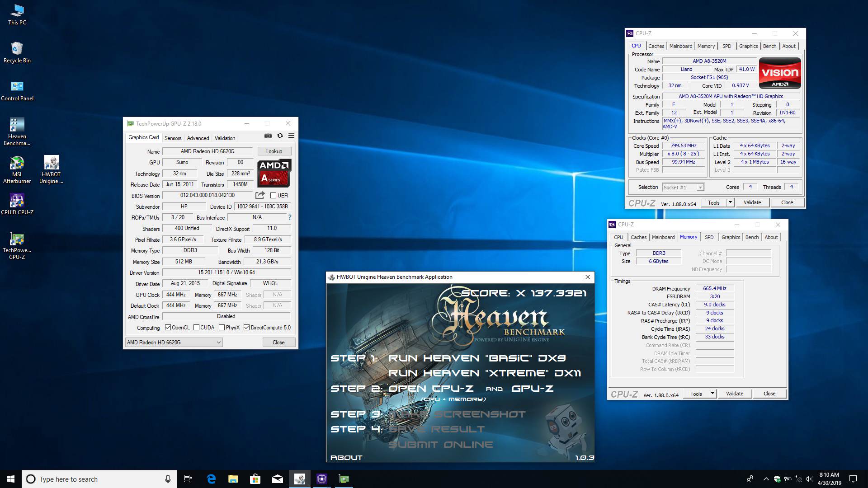
Task: Switch to CPU-Z taskbar button
Action: pyautogui.click(x=322, y=479)
